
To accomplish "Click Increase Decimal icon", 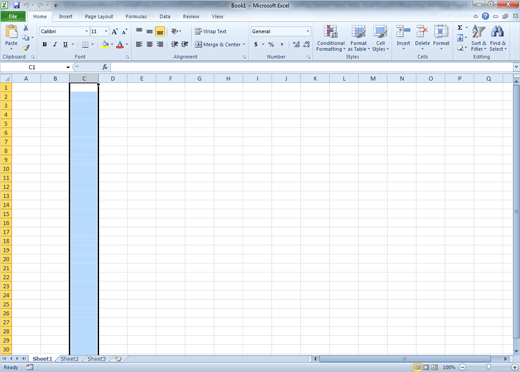I will 296,44.
